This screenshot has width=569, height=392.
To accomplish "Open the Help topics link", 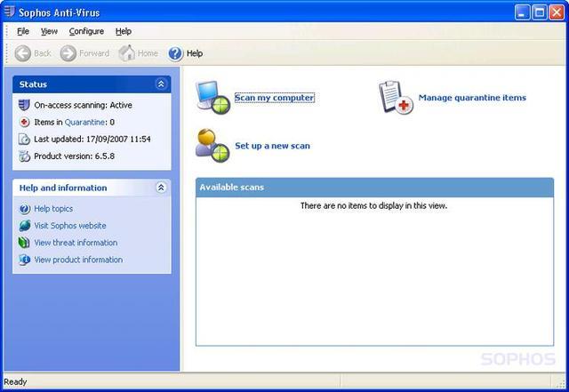I will click(53, 209).
